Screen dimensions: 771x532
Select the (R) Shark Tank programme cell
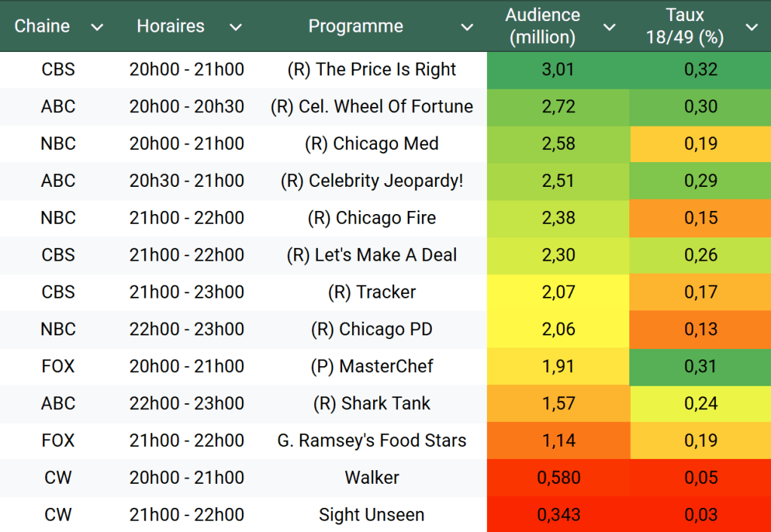coord(372,404)
